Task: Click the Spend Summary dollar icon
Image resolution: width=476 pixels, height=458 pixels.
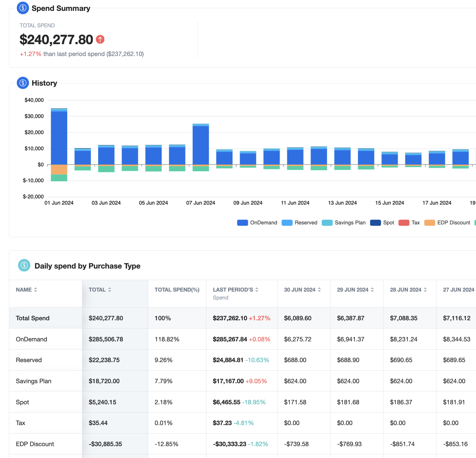Action: pos(23,8)
